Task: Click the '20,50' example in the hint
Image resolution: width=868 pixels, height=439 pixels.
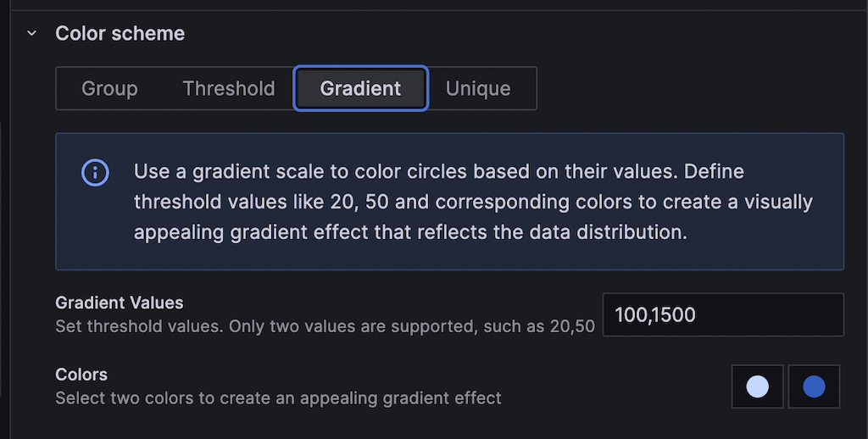Action: tap(572, 326)
